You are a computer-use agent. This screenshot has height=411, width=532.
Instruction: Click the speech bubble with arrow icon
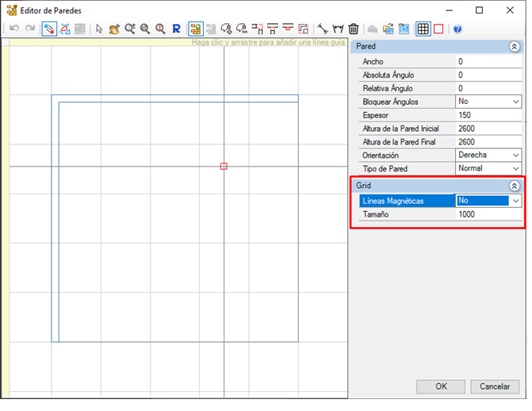click(x=226, y=29)
